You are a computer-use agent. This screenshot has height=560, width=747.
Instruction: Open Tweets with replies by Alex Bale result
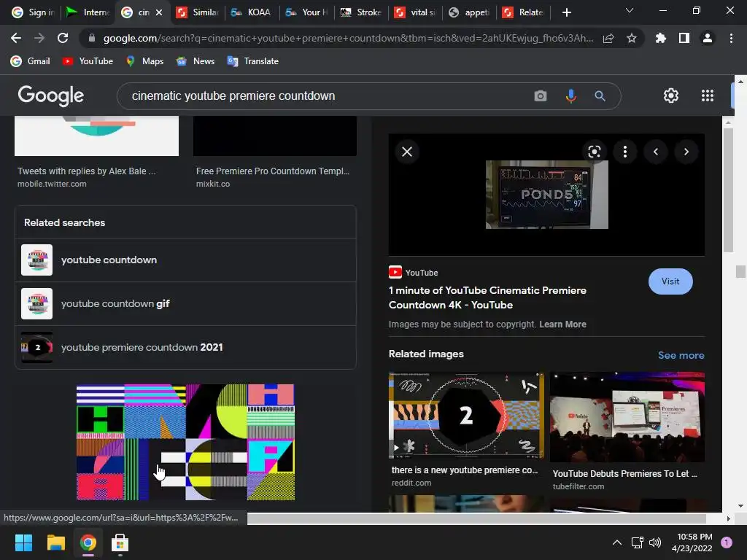click(86, 171)
